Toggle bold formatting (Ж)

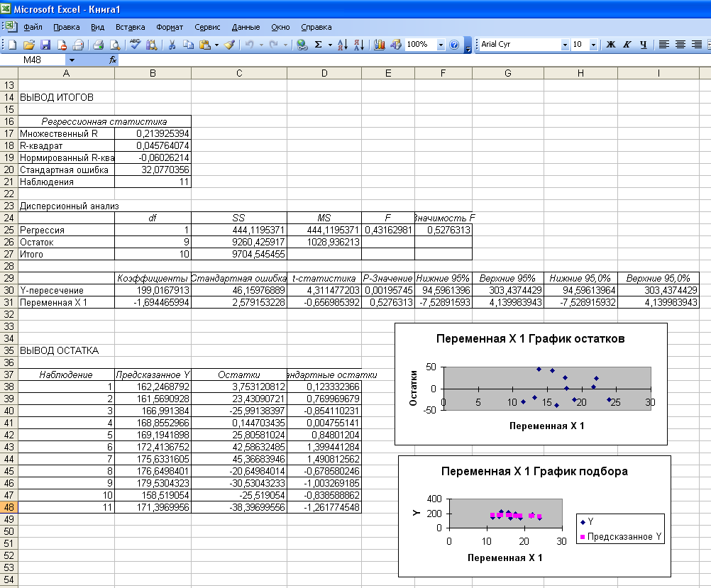pos(611,45)
